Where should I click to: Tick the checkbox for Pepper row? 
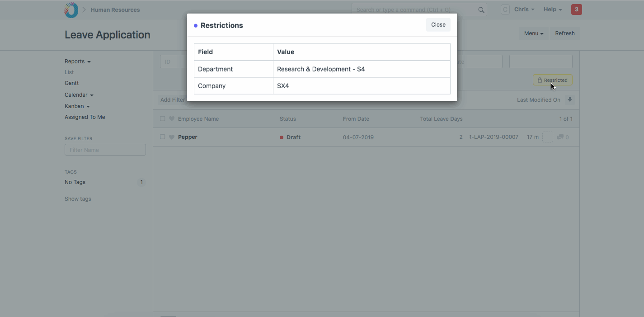point(163,137)
